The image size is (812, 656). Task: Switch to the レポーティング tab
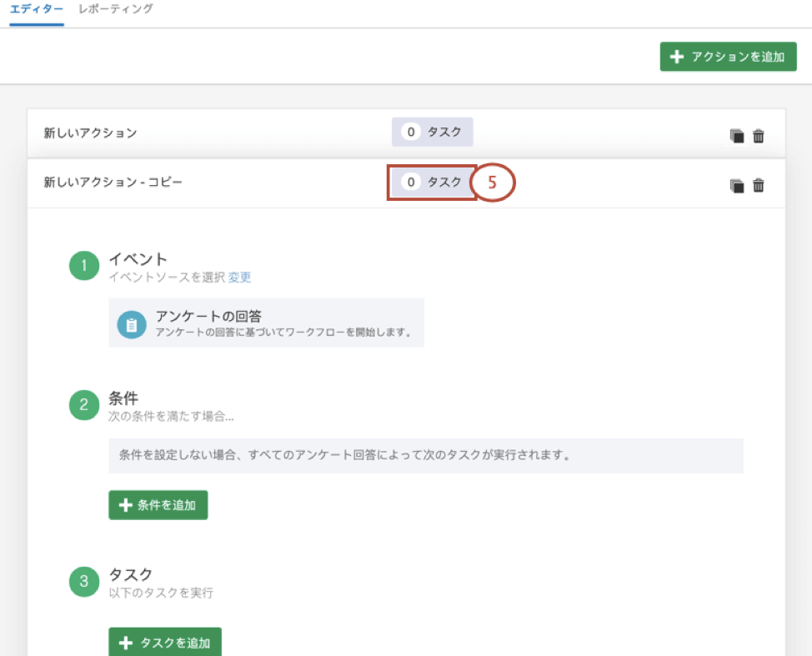[x=114, y=10]
